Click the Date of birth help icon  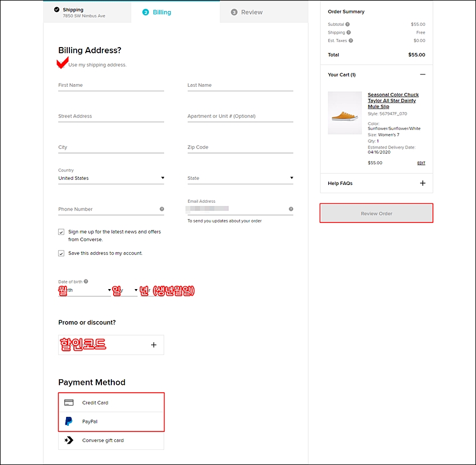tap(86, 281)
